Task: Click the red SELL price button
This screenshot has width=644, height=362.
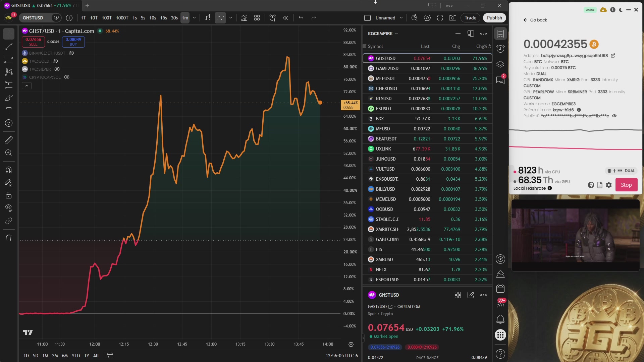Action: pyautogui.click(x=33, y=42)
